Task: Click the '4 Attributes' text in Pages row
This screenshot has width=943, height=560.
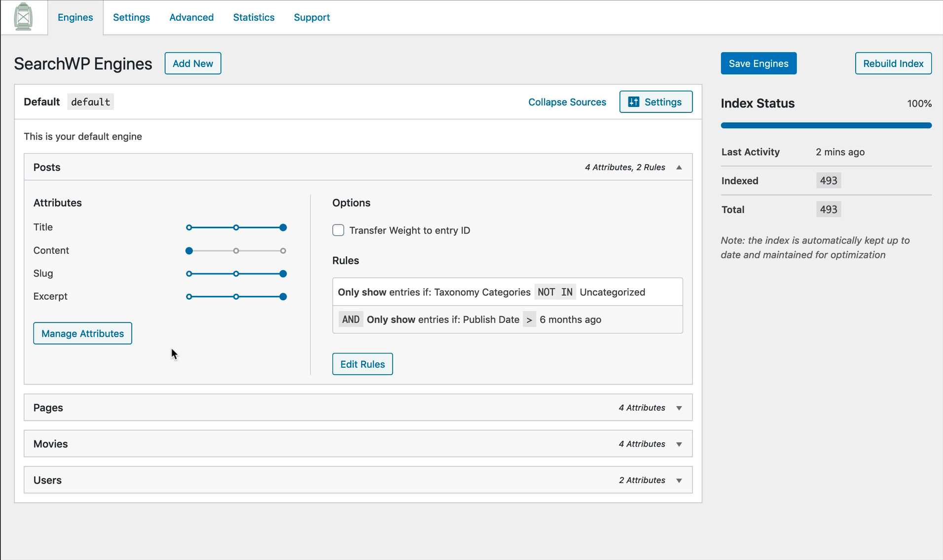Action: tap(642, 408)
